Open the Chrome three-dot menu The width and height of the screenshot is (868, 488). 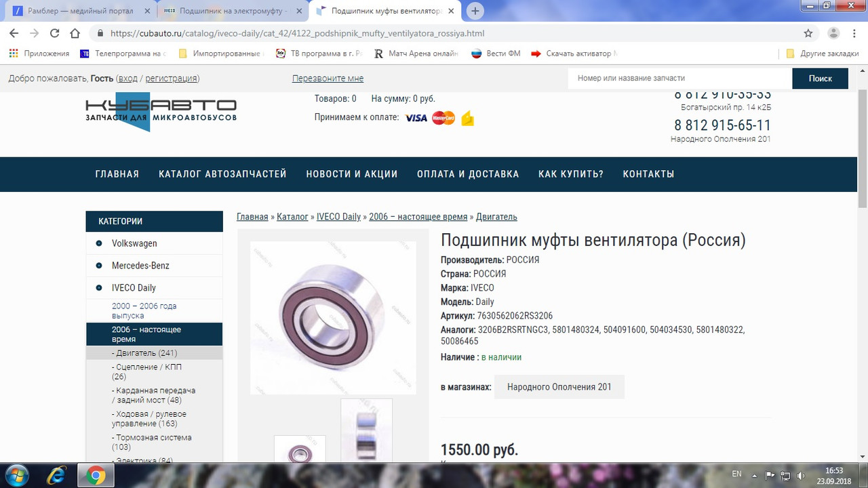click(x=854, y=33)
